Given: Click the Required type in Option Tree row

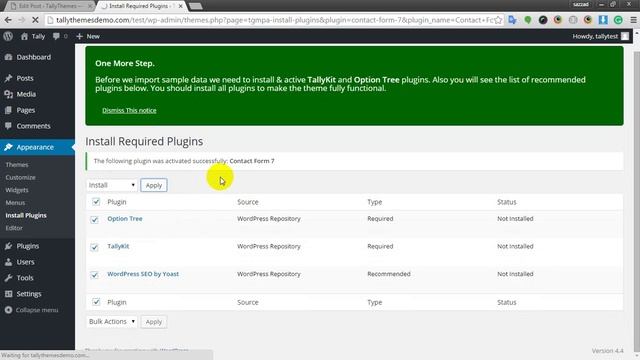Looking at the screenshot, I should tap(380, 218).
